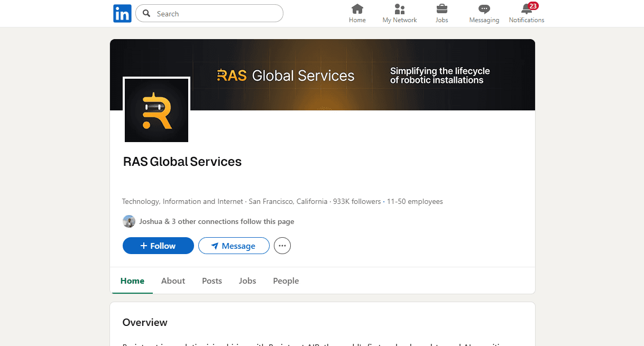Open Jobs briefcase in top navigation

tap(441, 14)
